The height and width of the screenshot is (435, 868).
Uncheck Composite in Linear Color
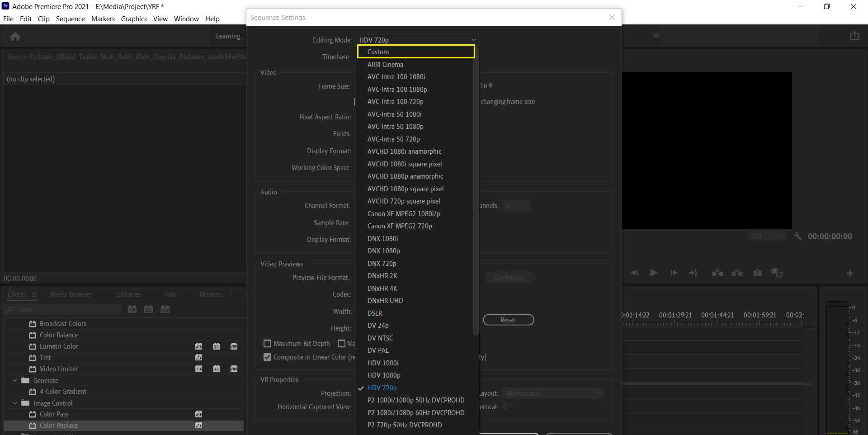pos(267,357)
